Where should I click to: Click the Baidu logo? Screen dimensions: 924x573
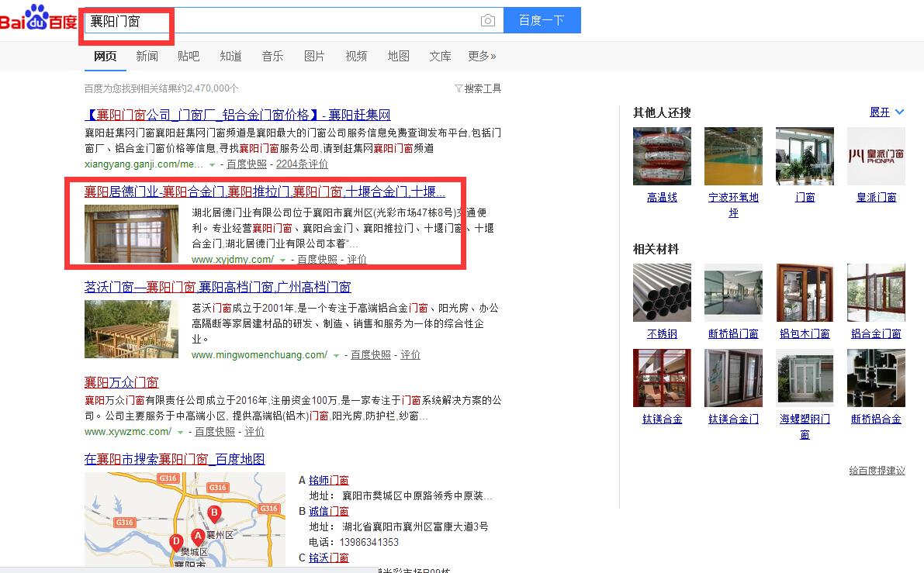coord(39,19)
